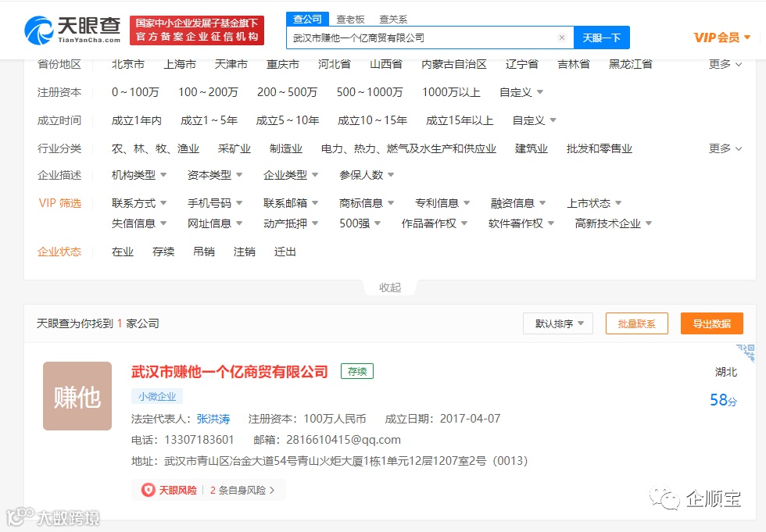Filter by 黑龙江省 province

point(630,64)
